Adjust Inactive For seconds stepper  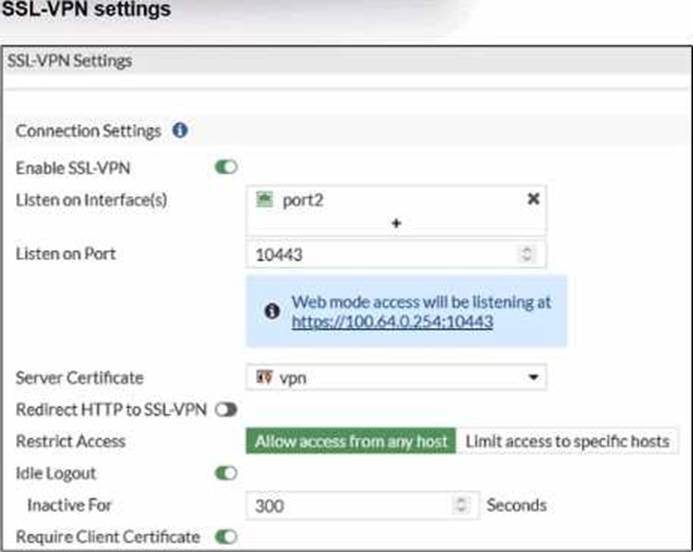(x=460, y=505)
